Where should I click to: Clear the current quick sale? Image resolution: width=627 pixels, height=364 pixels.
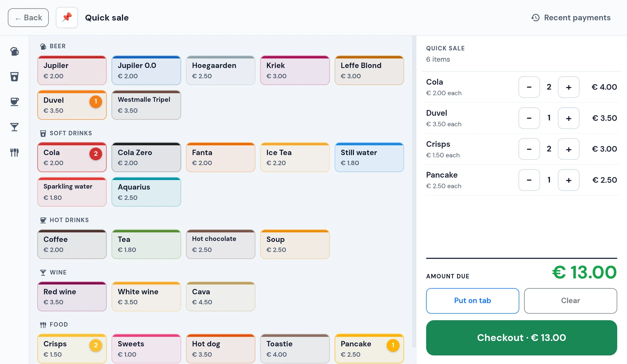click(x=571, y=301)
